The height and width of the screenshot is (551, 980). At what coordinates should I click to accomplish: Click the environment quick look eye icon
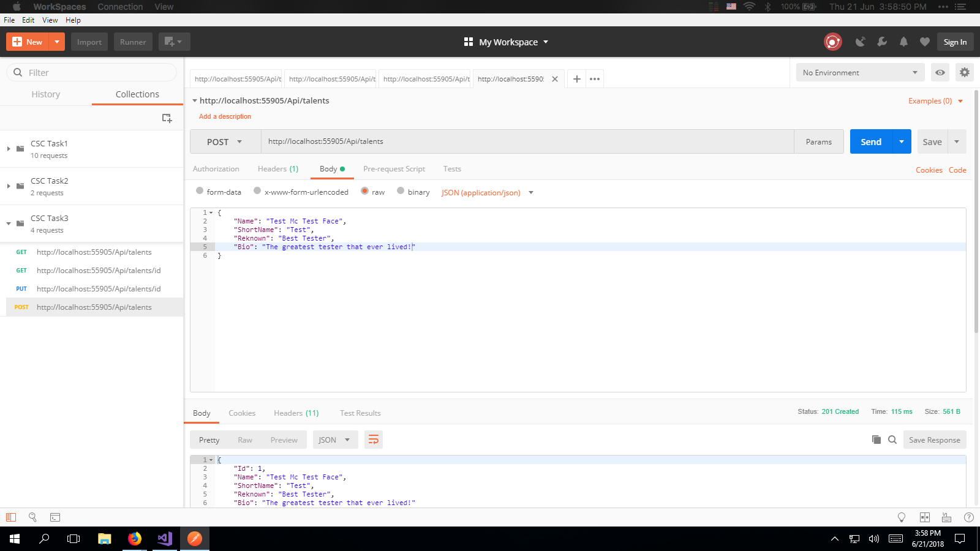[x=940, y=72]
